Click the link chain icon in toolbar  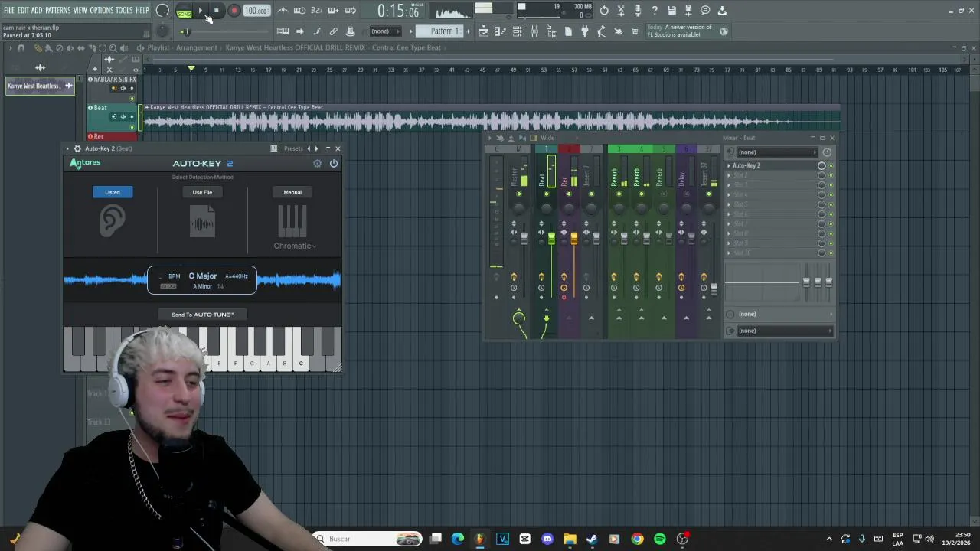[333, 31]
